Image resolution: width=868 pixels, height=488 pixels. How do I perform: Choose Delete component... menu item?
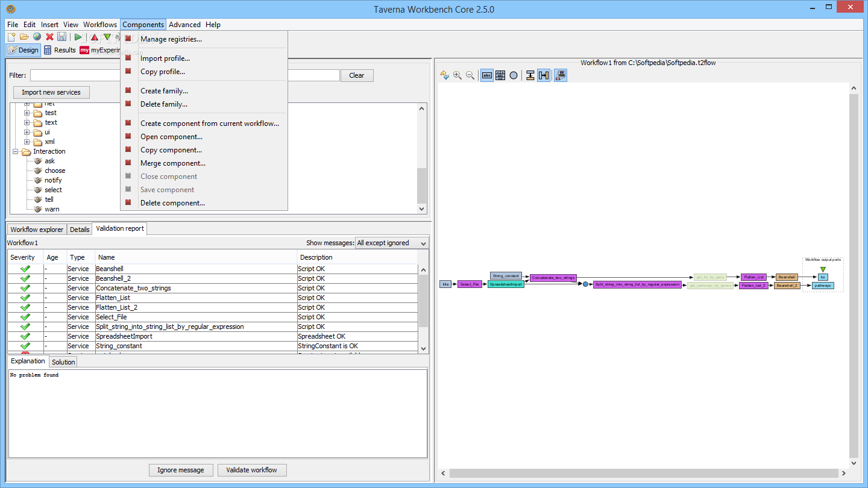204,203
